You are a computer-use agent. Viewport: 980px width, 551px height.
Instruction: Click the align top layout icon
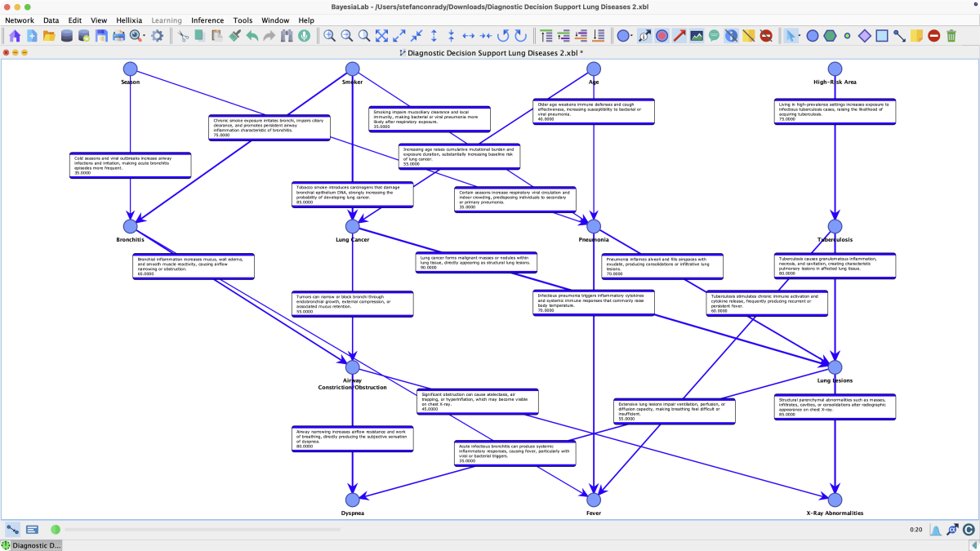pos(546,36)
